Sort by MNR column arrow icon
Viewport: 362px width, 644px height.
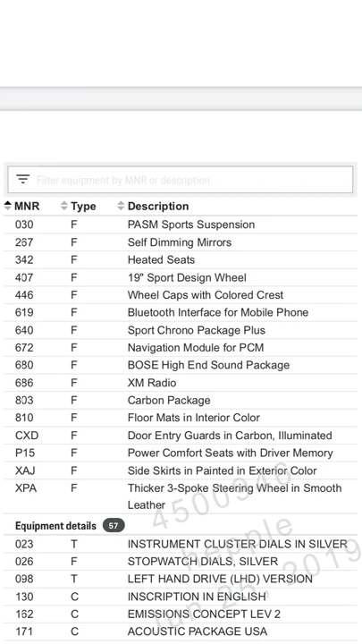click(x=8, y=206)
